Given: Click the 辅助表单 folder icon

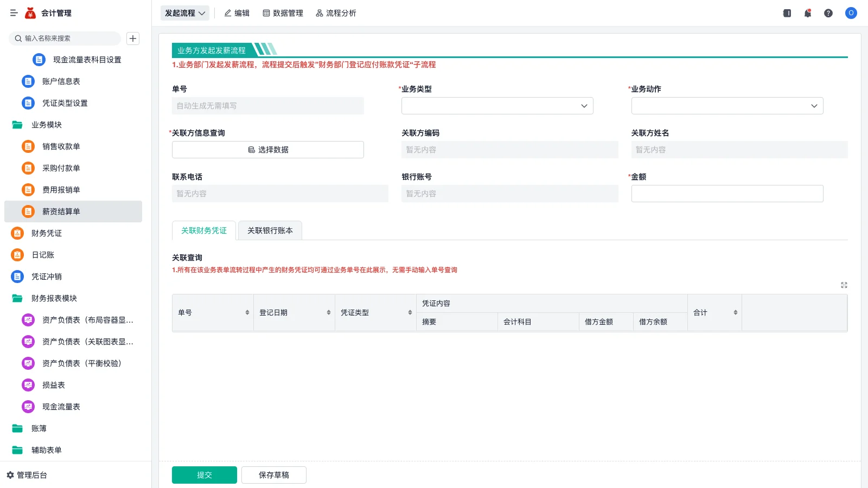Looking at the screenshot, I should point(17,450).
